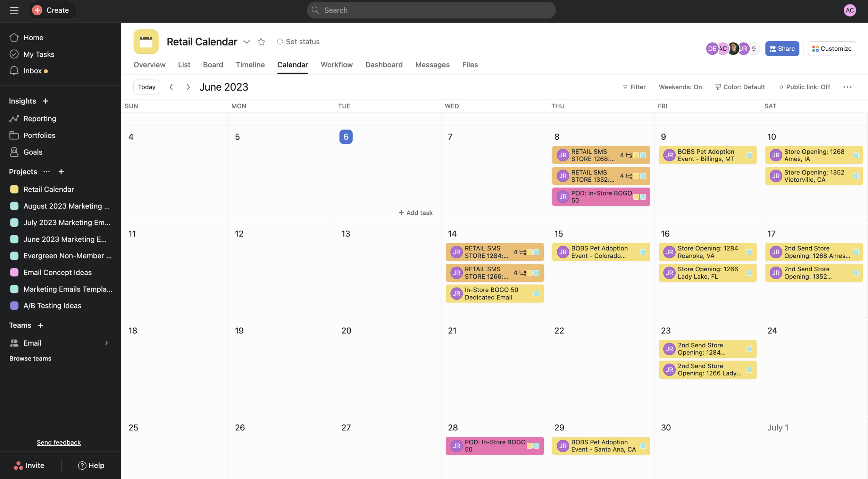This screenshot has width=868, height=479.
Task: Open the more options ellipsis in toolbar
Action: point(847,87)
